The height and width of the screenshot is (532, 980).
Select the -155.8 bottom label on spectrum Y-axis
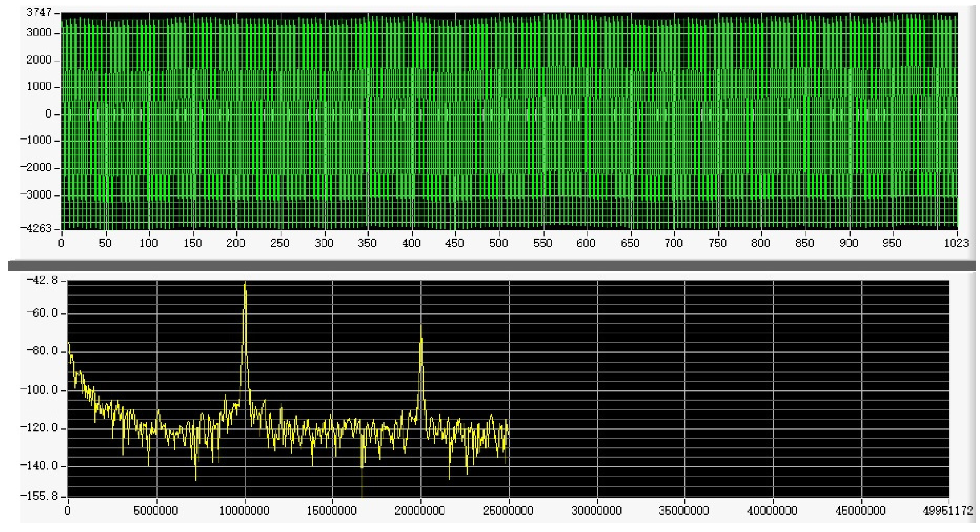[x=40, y=496]
